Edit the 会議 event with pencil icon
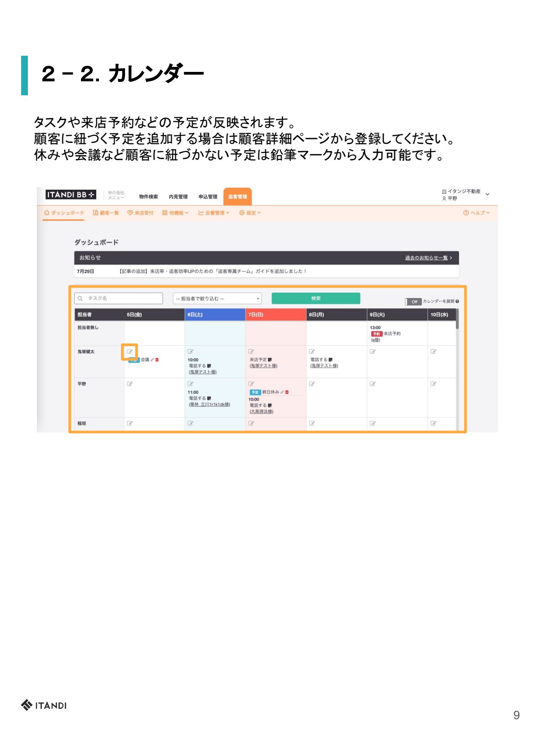This screenshot has width=535, height=756. click(x=152, y=360)
